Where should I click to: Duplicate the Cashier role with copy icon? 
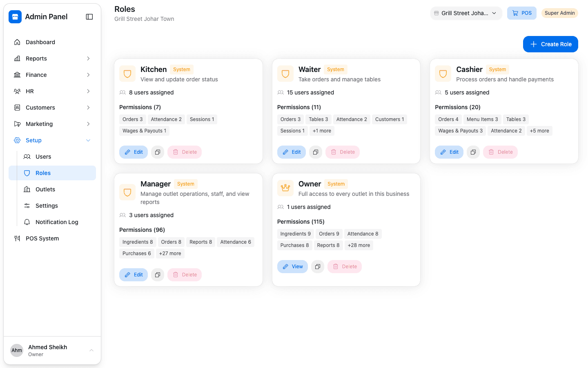[x=473, y=152]
